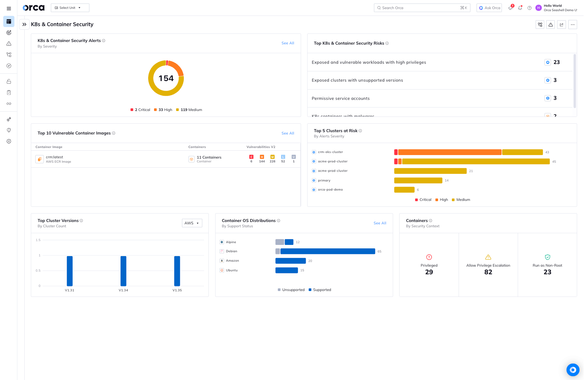Open the crm:latest container image row

point(166,159)
